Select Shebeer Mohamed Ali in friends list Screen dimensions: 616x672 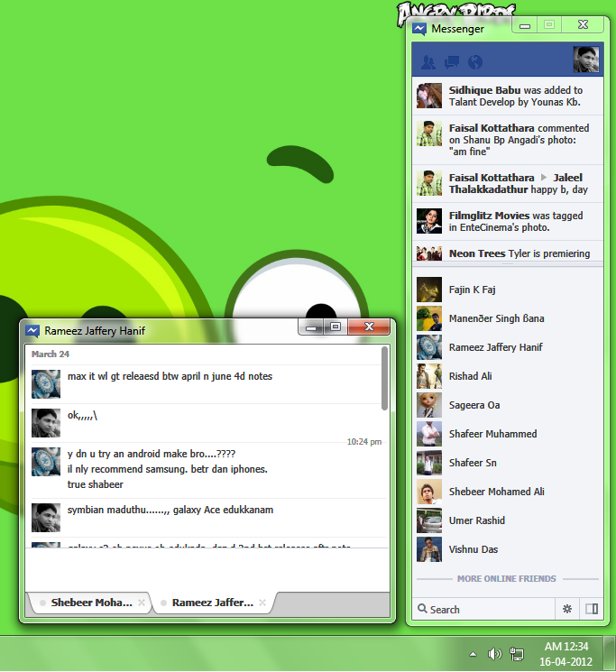coord(508,492)
